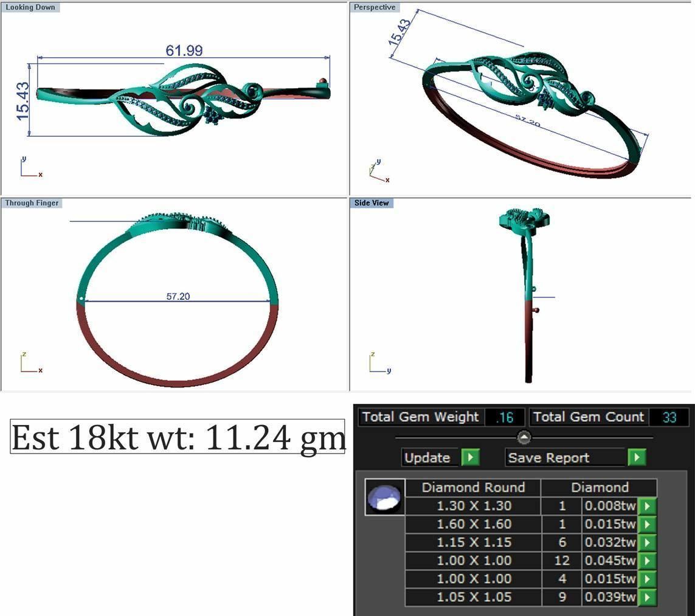Click green arrow on the 1.00 X 1.00 four-count row

(x=647, y=578)
